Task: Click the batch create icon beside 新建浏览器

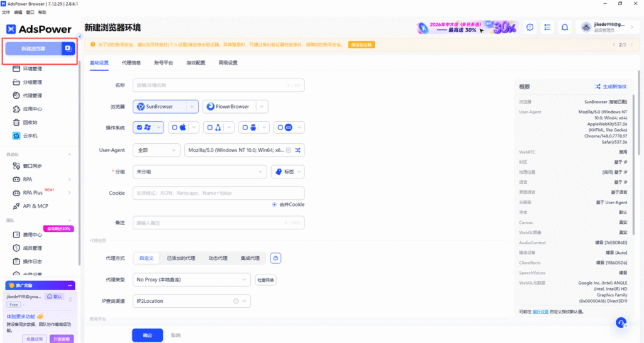Action: click(68, 48)
